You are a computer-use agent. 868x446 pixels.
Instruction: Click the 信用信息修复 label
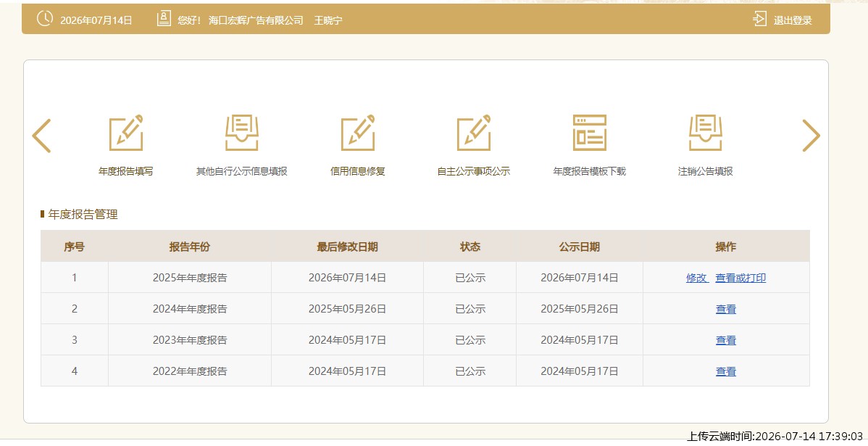pyautogui.click(x=358, y=171)
